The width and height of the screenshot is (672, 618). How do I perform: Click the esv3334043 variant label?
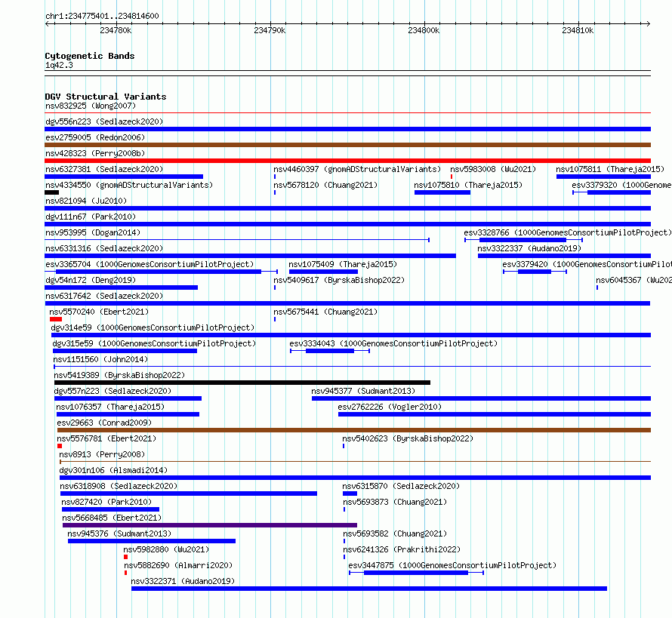click(x=393, y=343)
